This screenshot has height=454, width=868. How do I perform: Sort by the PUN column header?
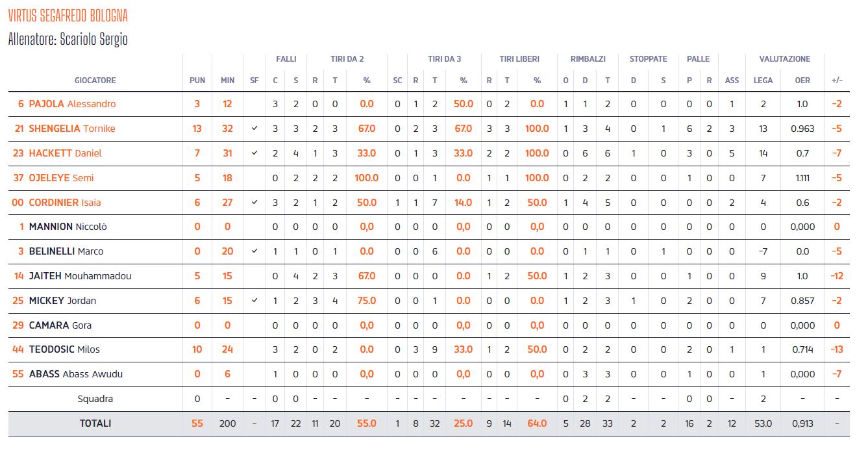pos(197,81)
